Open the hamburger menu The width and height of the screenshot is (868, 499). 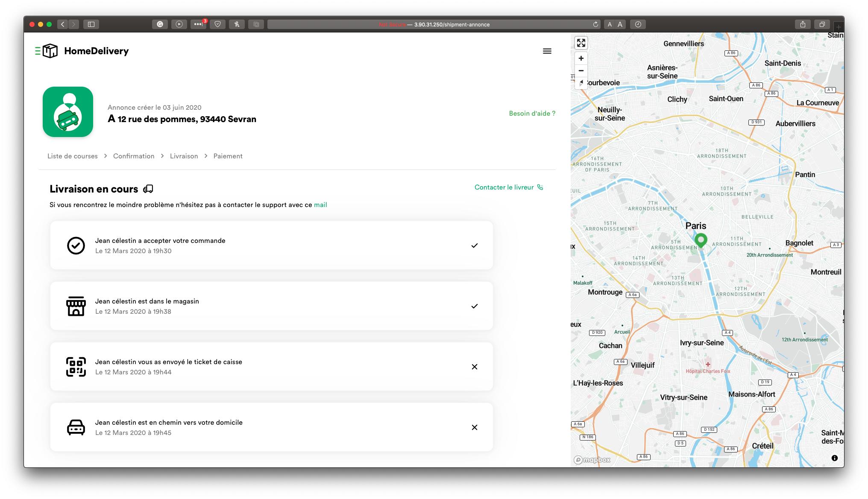[x=547, y=51]
